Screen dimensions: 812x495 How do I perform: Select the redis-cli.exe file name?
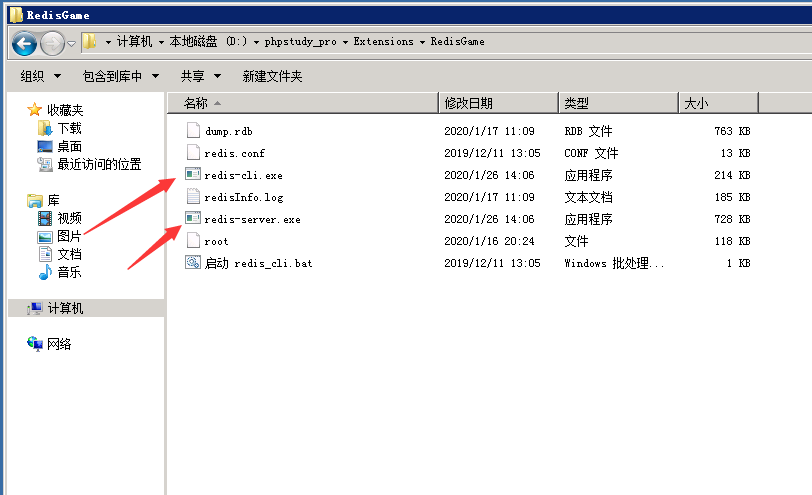point(243,176)
